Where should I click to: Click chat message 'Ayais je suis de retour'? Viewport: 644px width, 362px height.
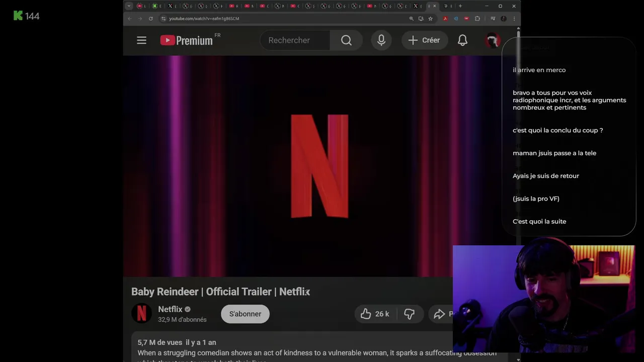[x=546, y=176]
